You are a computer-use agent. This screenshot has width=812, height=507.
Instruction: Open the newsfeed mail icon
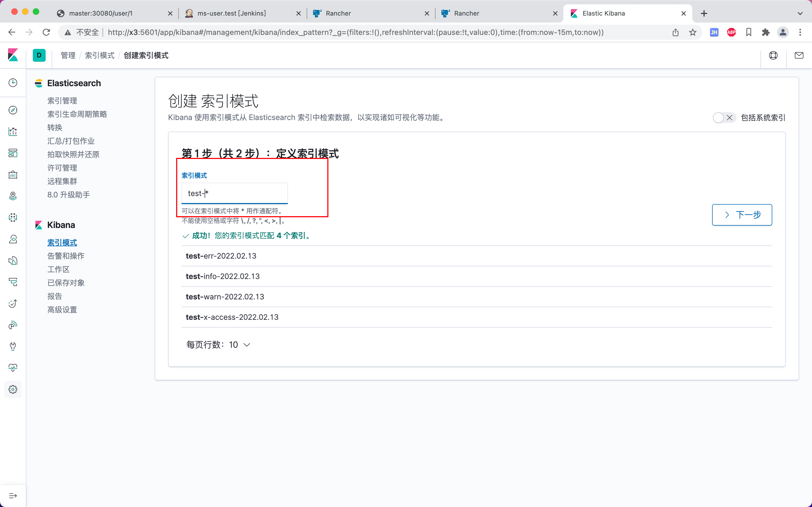point(799,55)
